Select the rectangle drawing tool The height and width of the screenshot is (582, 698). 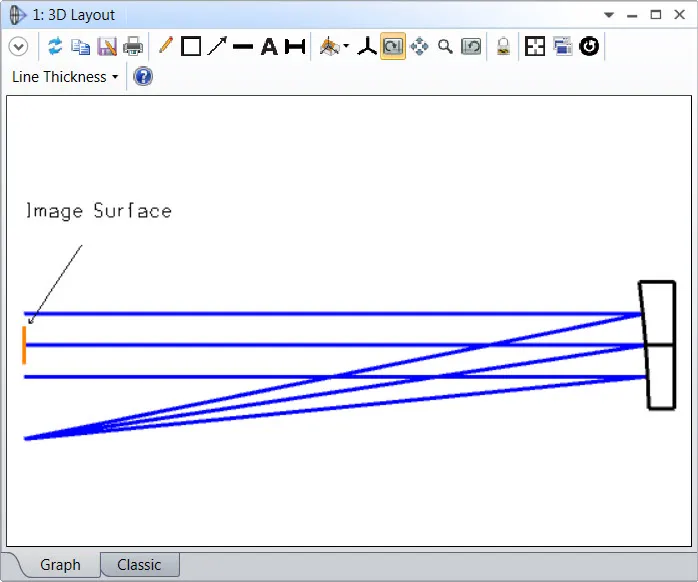pos(191,46)
